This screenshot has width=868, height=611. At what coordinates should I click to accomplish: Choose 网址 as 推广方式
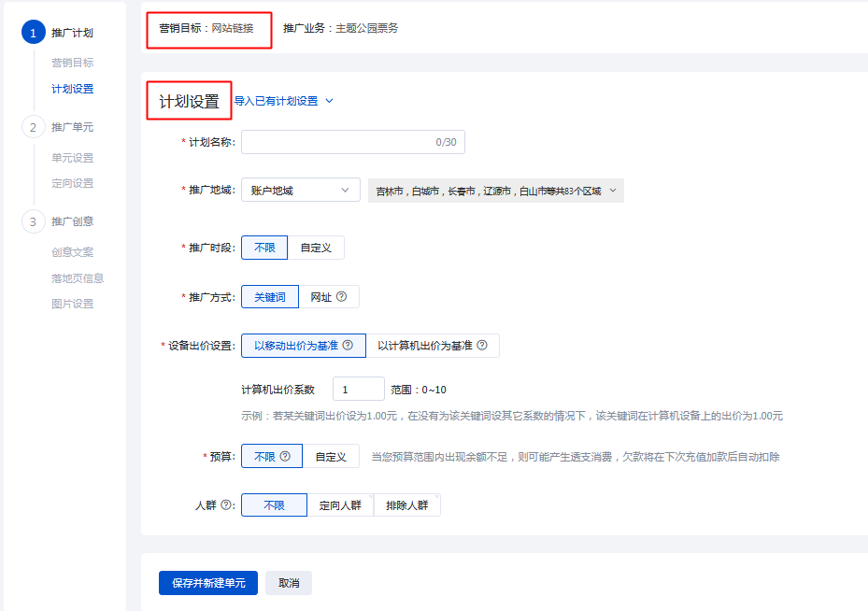pyautogui.click(x=329, y=297)
